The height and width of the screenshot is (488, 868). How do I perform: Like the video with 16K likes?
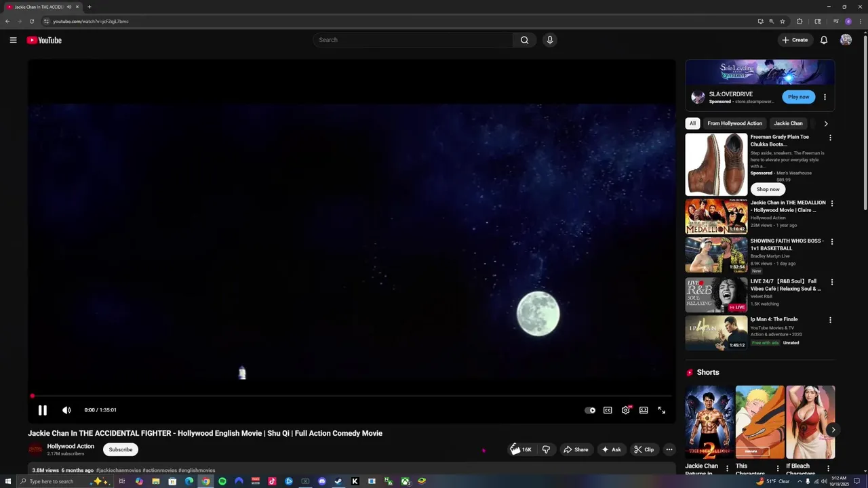pyautogui.click(x=521, y=449)
